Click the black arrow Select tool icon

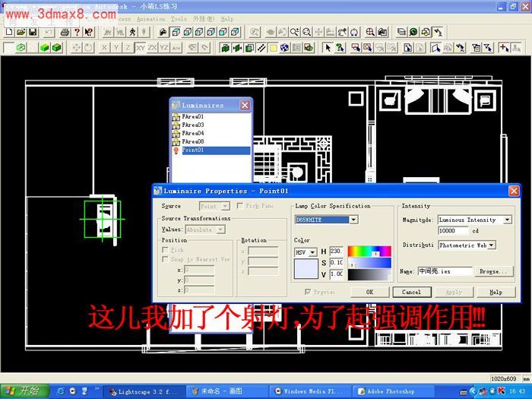pos(328,48)
